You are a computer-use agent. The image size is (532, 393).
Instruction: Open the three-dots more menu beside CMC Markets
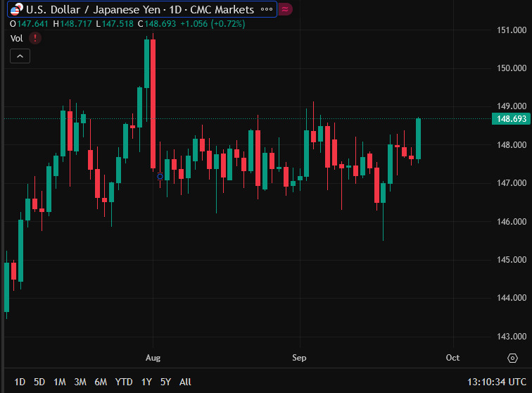(266, 10)
